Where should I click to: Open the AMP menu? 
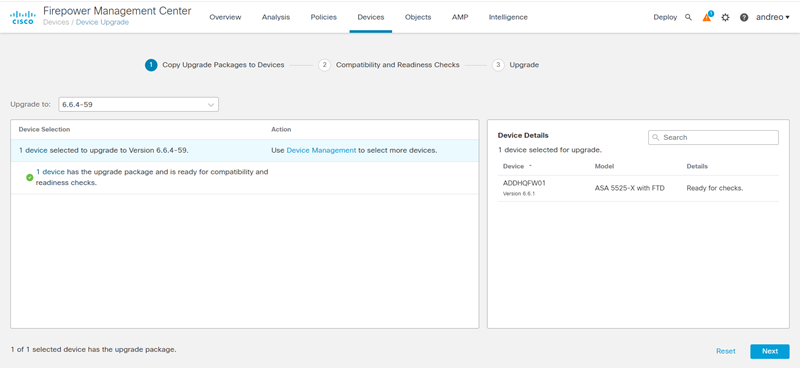click(x=460, y=17)
